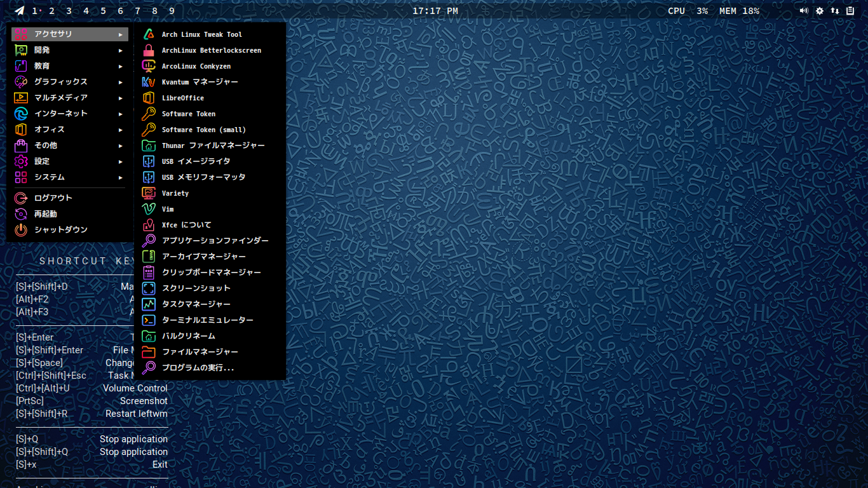Screen dimensions: 868x488
Task: Expand the マルチメディア submenu arrow
Action: [x=121, y=98]
